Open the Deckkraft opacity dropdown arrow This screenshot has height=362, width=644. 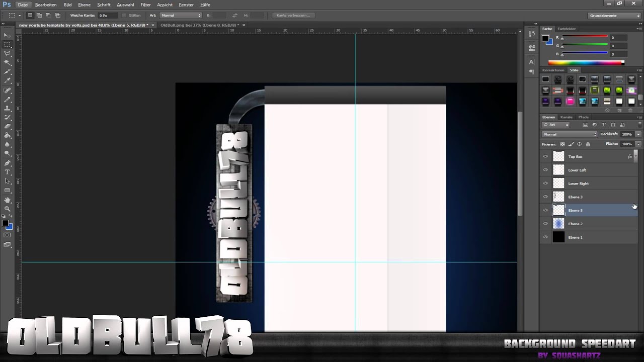[x=638, y=134]
